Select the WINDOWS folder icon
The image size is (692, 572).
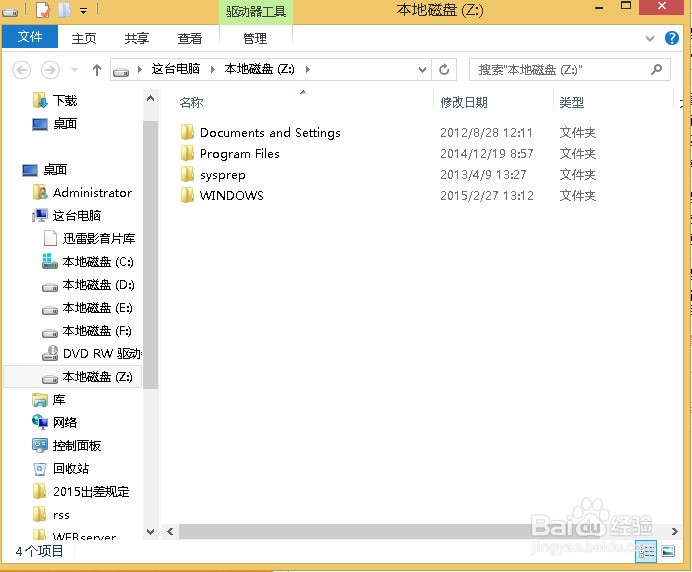click(187, 195)
